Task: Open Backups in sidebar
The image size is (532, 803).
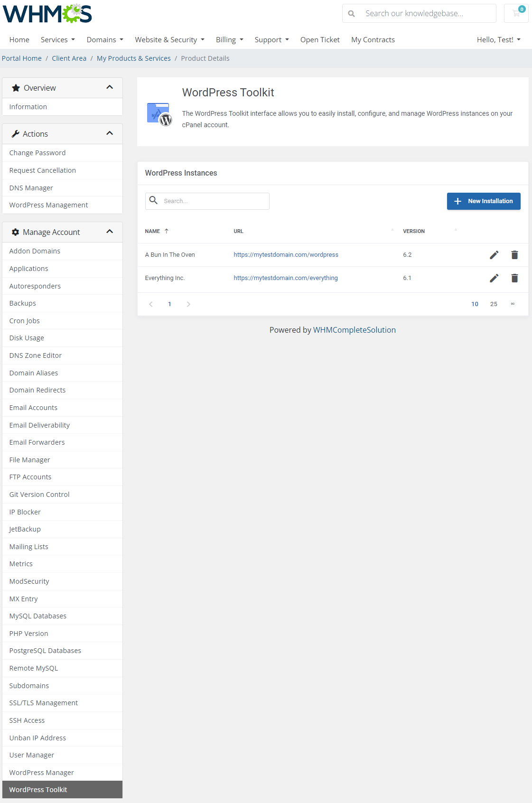Action: [x=62, y=303]
